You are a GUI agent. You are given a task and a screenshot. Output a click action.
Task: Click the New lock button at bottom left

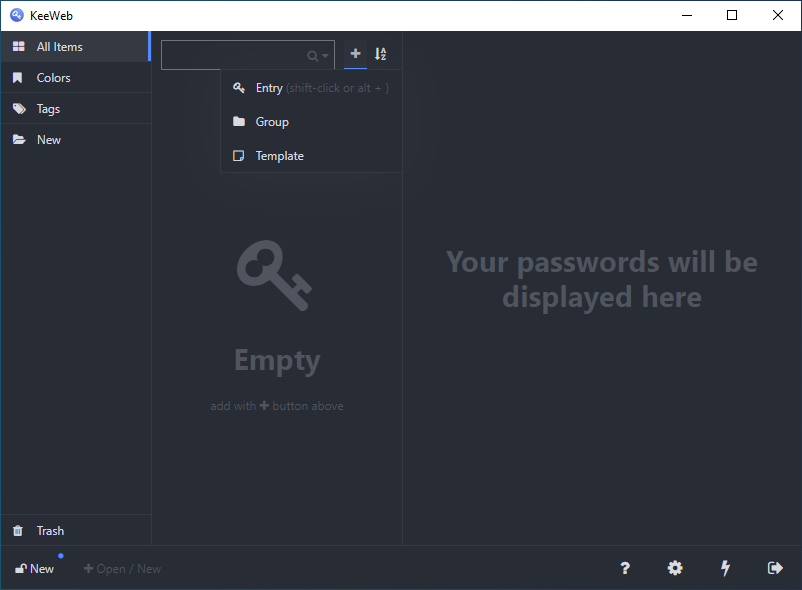(x=34, y=568)
